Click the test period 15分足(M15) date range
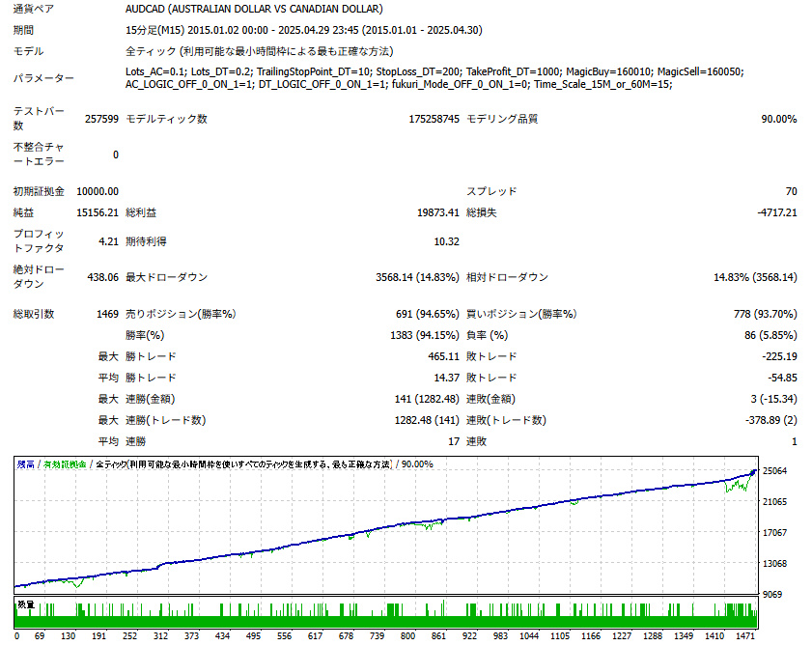Screen dimensions: 812x646 (303, 30)
